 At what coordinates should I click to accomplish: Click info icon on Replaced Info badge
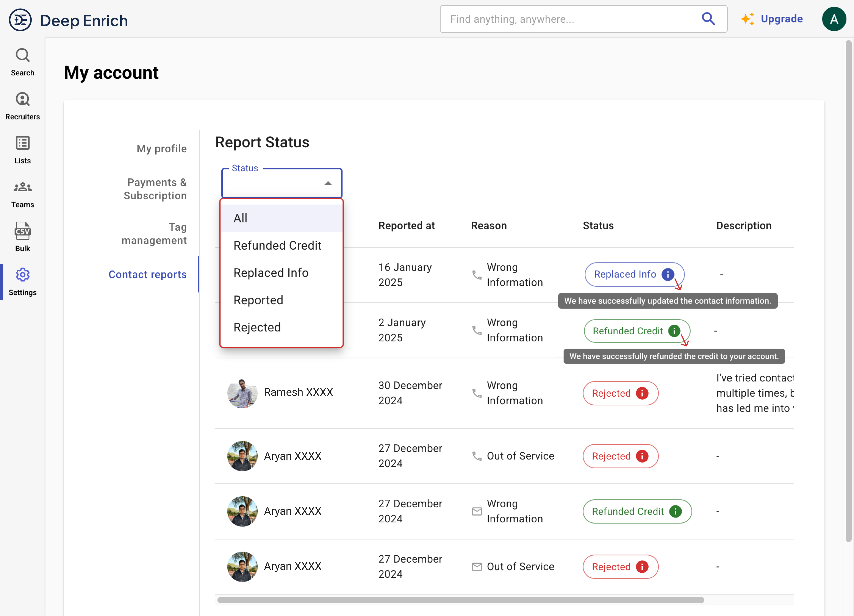(x=668, y=275)
